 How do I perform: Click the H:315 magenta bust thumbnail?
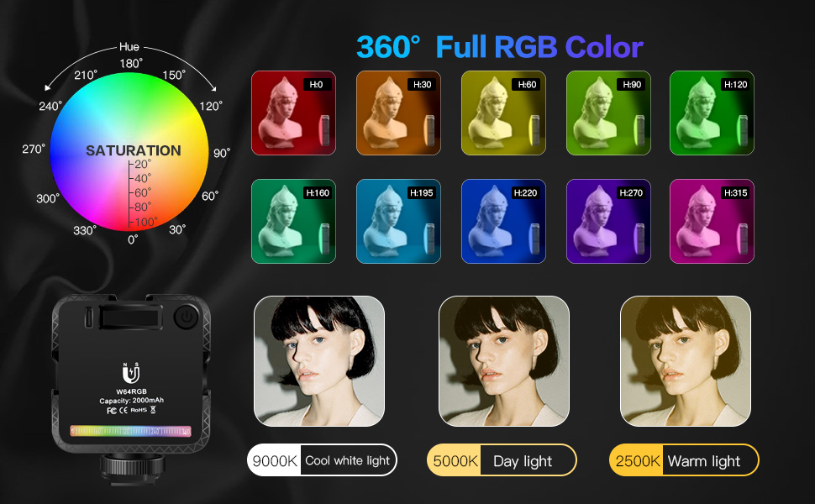(712, 221)
